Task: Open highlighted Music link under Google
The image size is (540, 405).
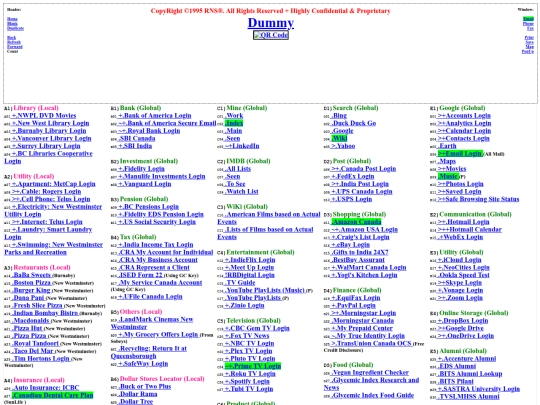Action: [448, 176]
